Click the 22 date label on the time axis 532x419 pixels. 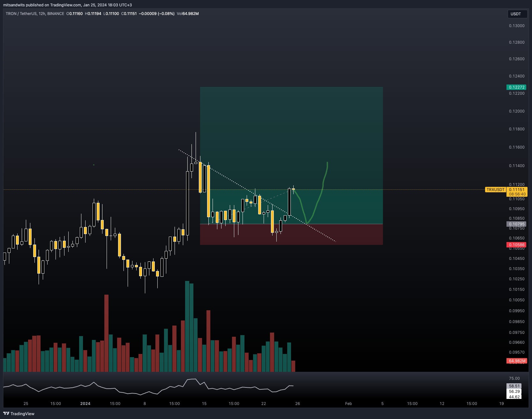(264, 404)
